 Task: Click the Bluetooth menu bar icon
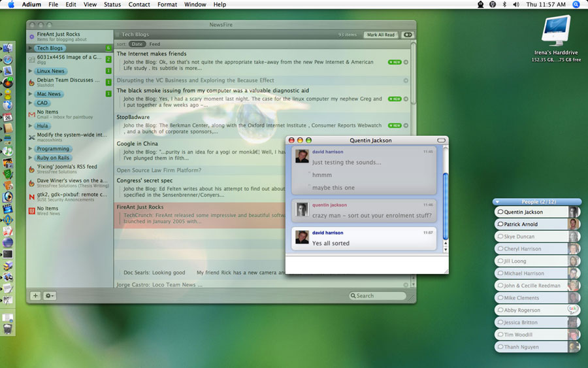click(x=504, y=5)
